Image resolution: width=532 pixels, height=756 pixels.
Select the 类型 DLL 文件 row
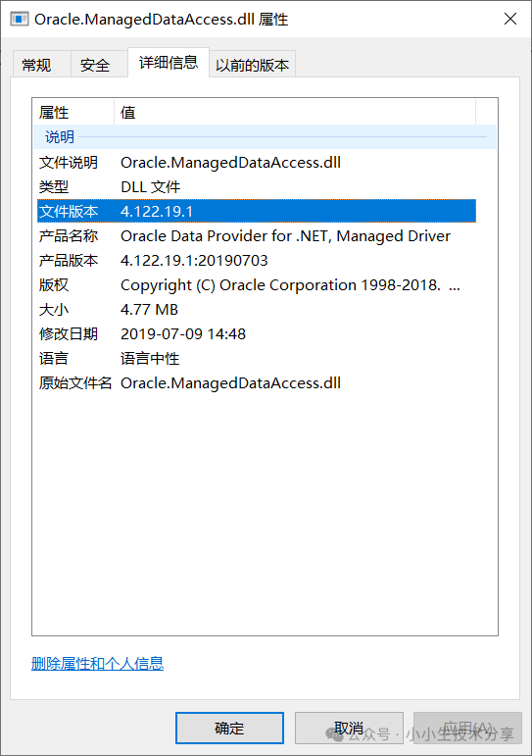pyautogui.click(x=257, y=187)
